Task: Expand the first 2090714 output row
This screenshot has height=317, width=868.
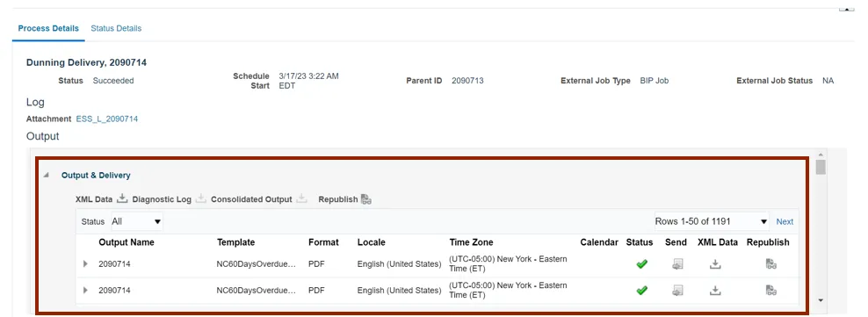Action: (85, 264)
